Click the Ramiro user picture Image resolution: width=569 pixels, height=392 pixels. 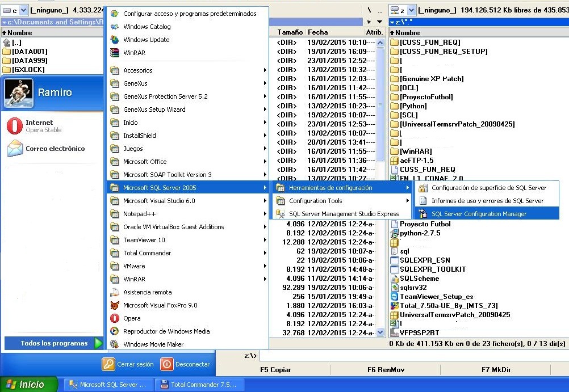(19, 92)
